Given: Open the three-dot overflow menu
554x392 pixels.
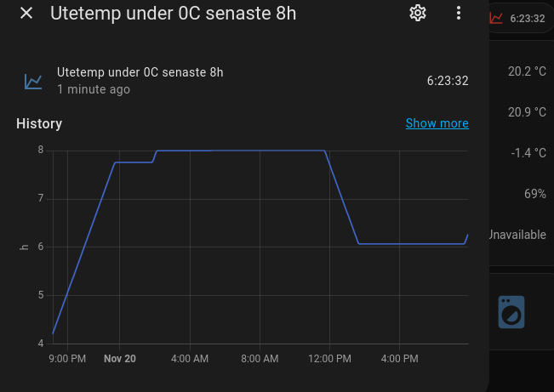Looking at the screenshot, I should (459, 14).
